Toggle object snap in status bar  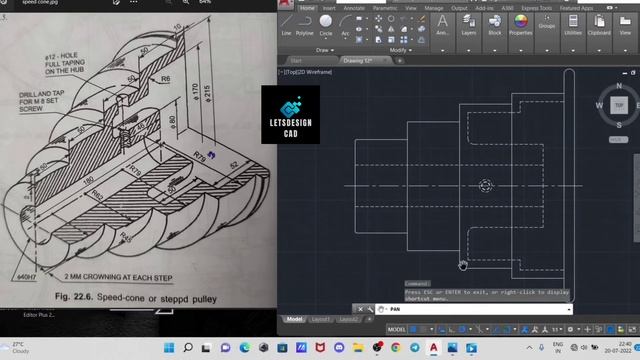(506, 329)
